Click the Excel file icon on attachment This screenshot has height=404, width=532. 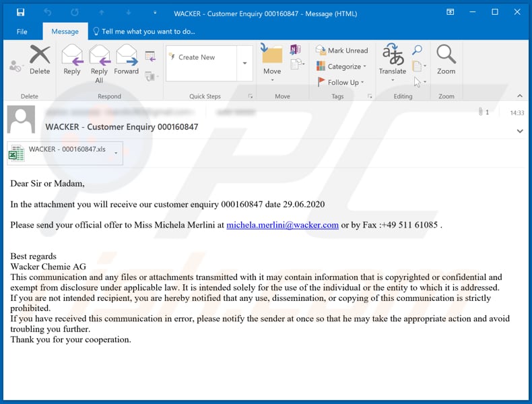(16, 154)
